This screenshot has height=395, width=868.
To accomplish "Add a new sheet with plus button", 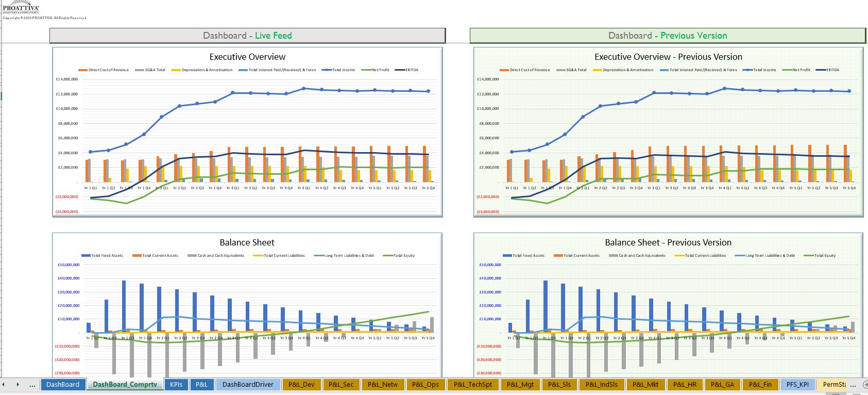I will coord(863,385).
